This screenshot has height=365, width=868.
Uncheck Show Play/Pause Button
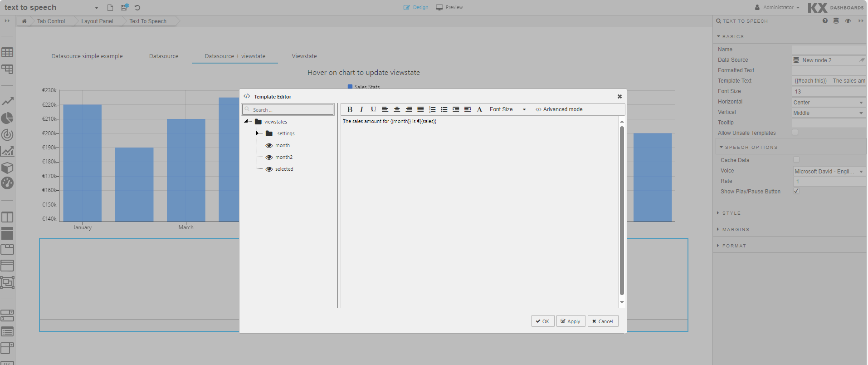click(x=796, y=191)
